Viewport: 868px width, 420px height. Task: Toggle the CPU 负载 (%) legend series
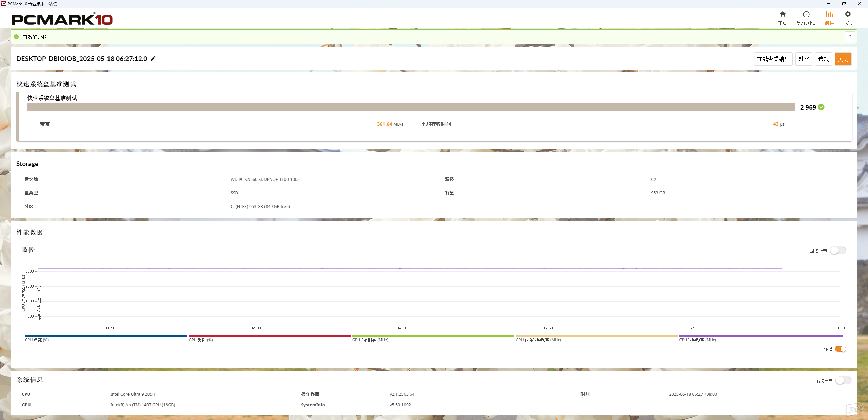click(106, 338)
